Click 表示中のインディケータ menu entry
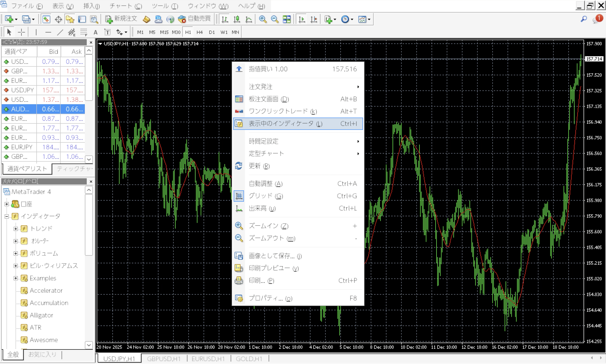The height and width of the screenshot is (364, 606). (281, 124)
